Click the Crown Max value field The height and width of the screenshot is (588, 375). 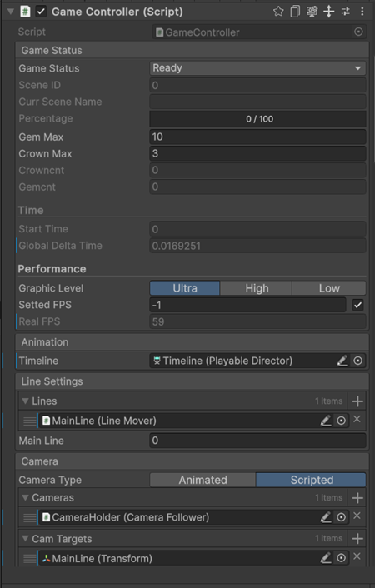(257, 153)
